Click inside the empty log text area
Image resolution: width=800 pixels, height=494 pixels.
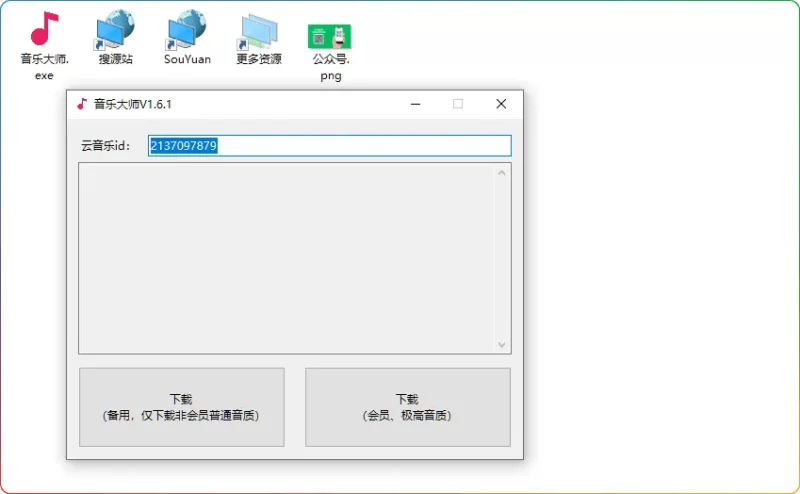286,258
